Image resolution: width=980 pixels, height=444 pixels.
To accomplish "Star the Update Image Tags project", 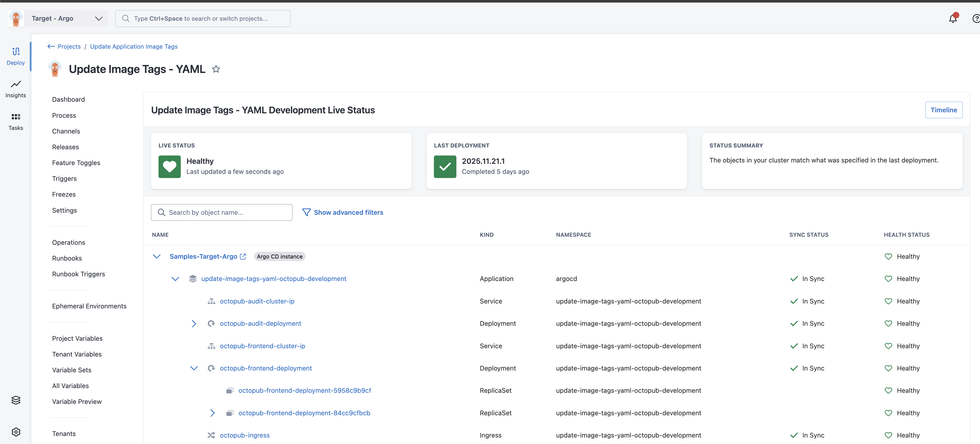I will pos(216,69).
